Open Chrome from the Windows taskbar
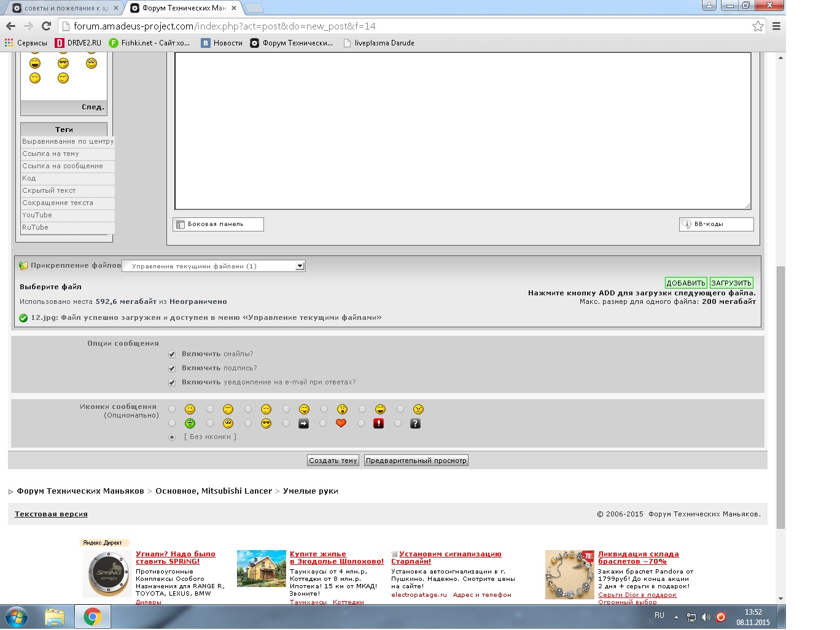The width and height of the screenshot is (840, 630). pyautogui.click(x=92, y=616)
